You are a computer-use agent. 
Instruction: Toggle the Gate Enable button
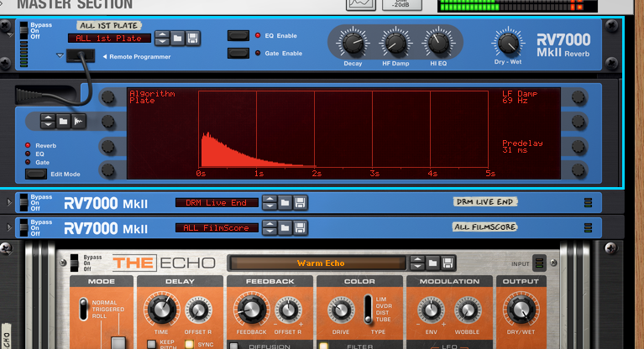pos(238,54)
